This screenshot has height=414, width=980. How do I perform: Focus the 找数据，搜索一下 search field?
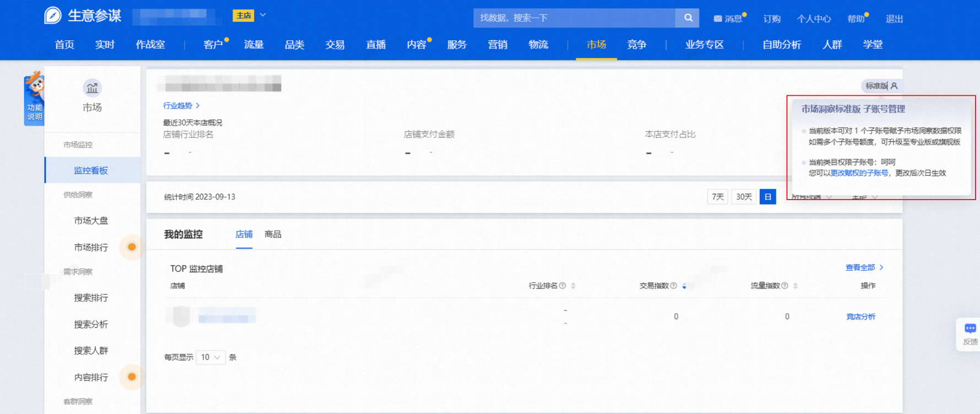(x=575, y=18)
